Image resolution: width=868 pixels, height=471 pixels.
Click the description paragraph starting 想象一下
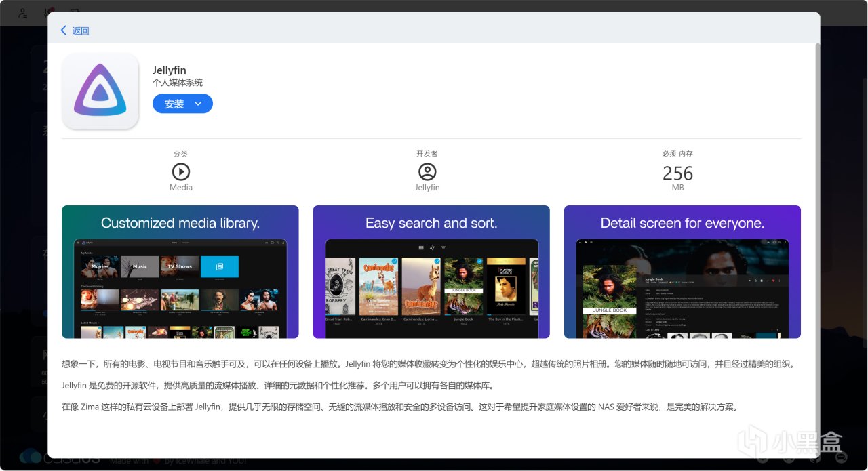point(428,364)
